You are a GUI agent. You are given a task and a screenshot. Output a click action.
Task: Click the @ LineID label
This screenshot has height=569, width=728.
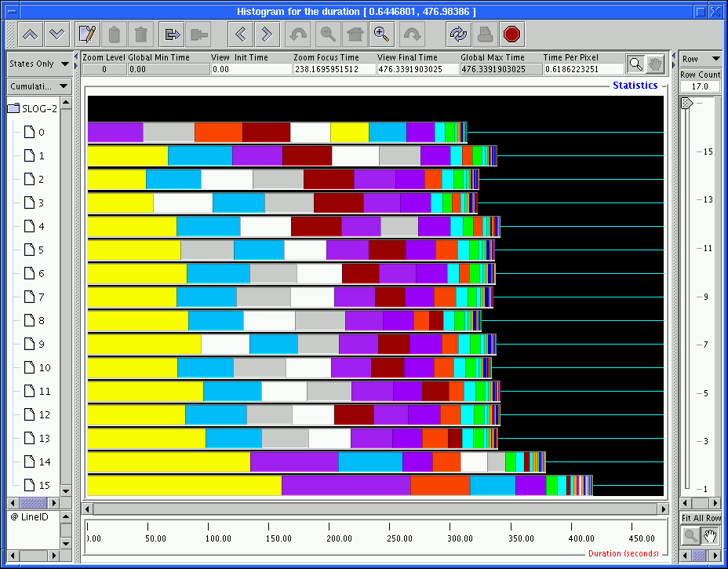[x=29, y=517]
